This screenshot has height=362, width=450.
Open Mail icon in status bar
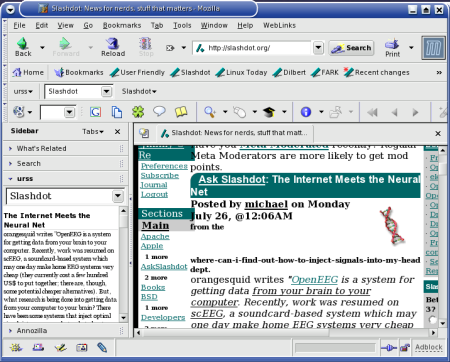[x=38, y=348]
